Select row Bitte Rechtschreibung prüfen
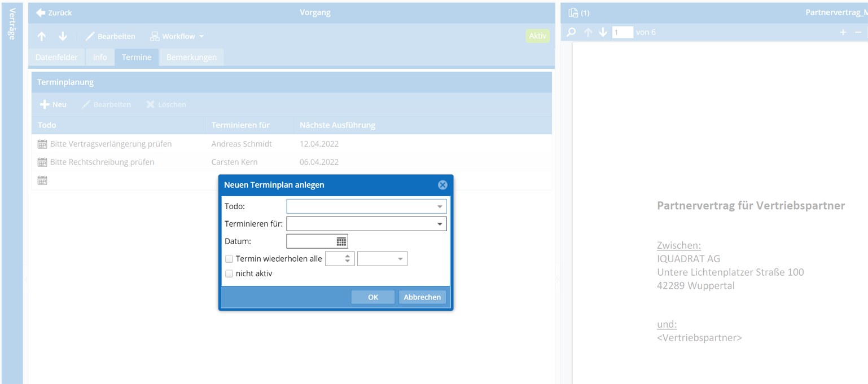 tap(292, 162)
